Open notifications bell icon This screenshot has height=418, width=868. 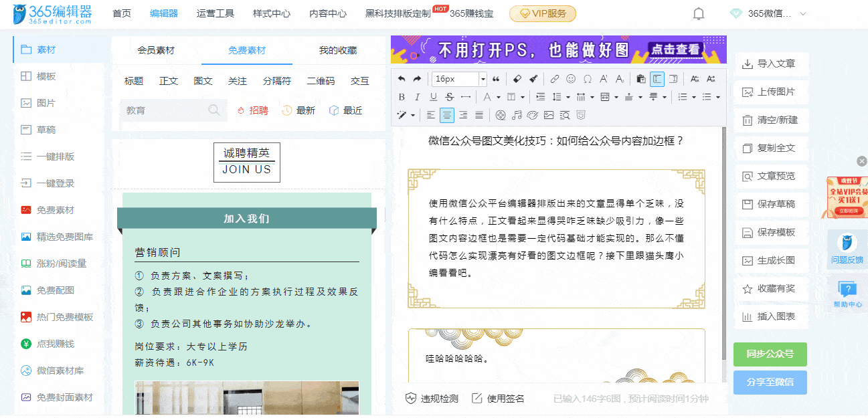click(699, 13)
